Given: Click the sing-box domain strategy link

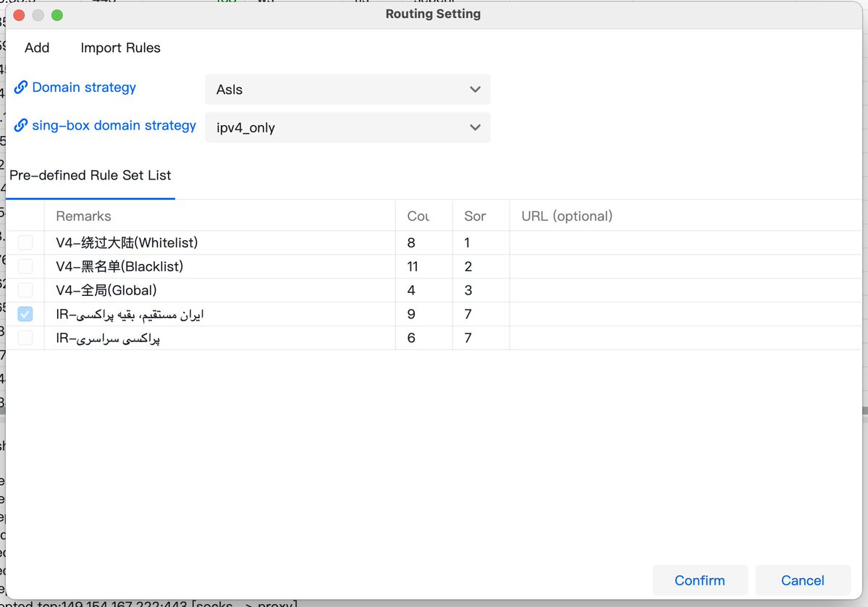Looking at the screenshot, I should [x=114, y=126].
